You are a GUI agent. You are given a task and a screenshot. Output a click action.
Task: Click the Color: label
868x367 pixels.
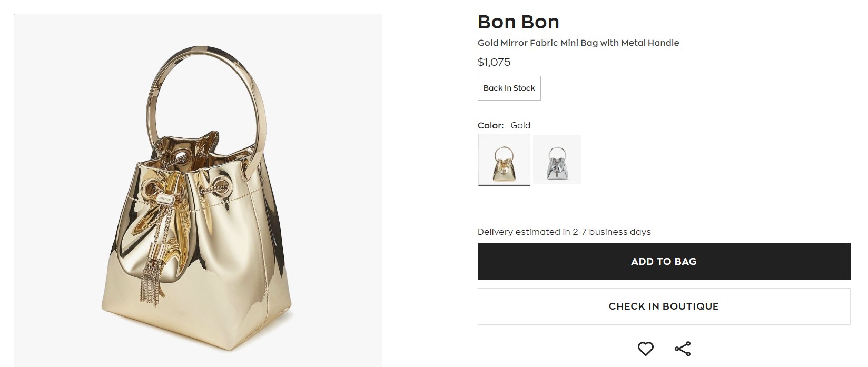490,125
